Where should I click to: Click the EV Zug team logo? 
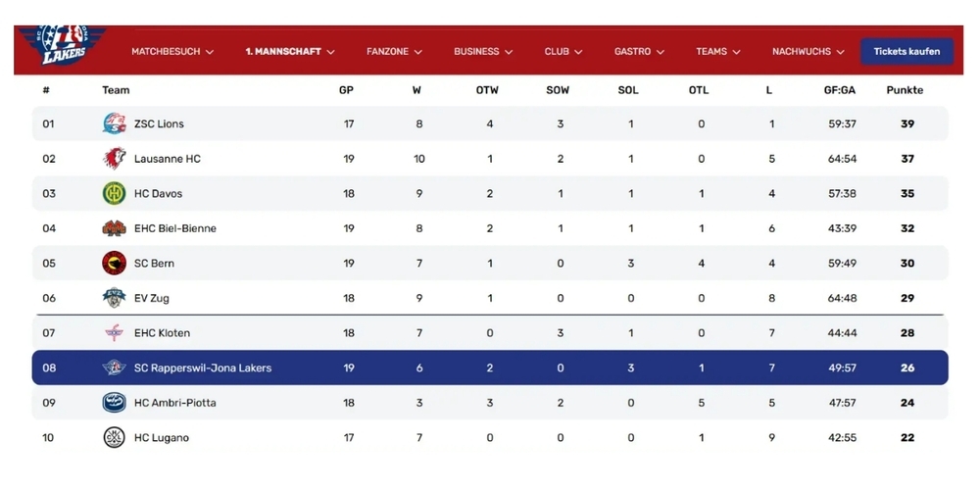(x=115, y=298)
